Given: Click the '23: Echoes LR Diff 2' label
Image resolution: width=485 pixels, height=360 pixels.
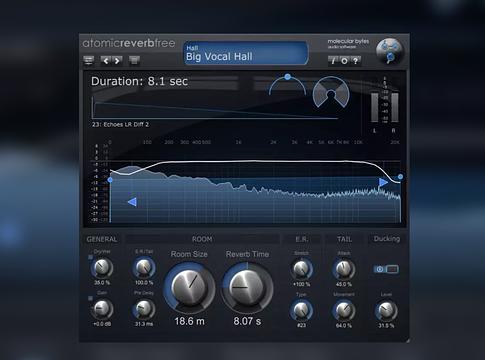Looking at the screenshot, I should (120, 125).
